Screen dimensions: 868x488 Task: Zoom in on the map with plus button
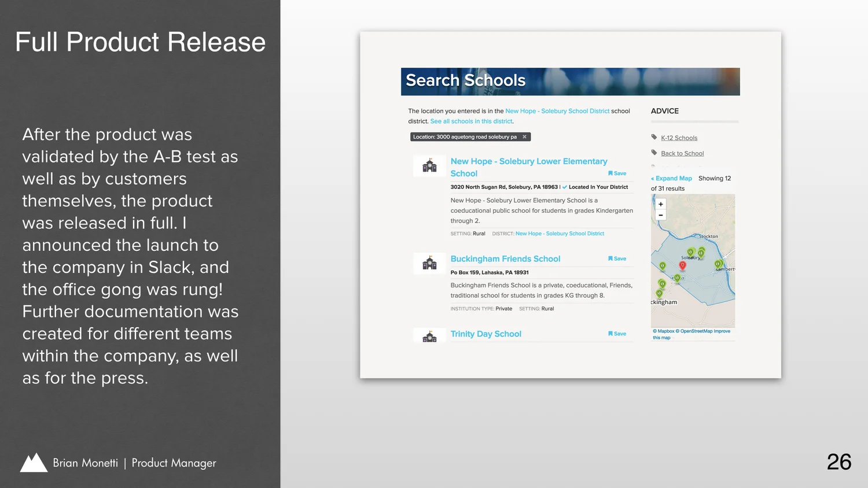pyautogui.click(x=661, y=204)
